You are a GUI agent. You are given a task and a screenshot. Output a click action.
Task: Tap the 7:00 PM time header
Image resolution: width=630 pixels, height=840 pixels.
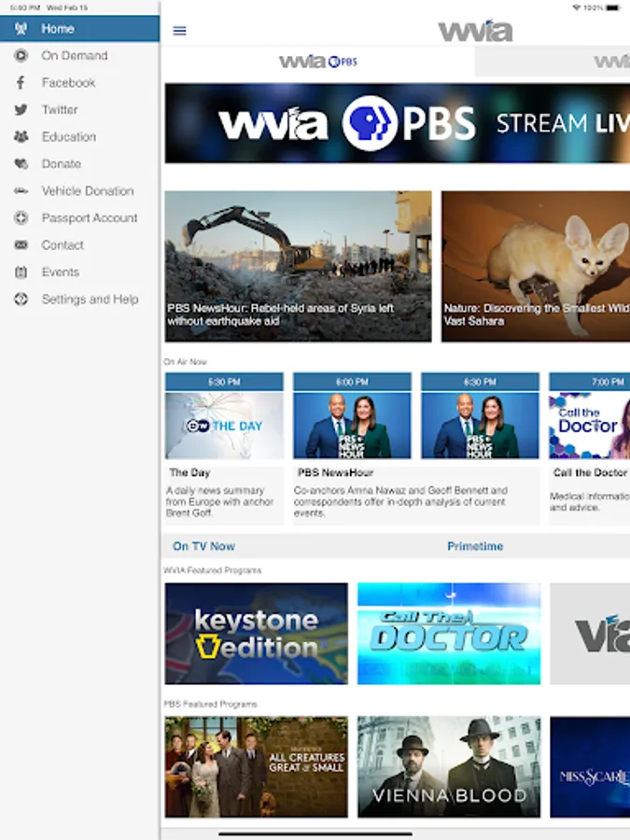(x=589, y=382)
